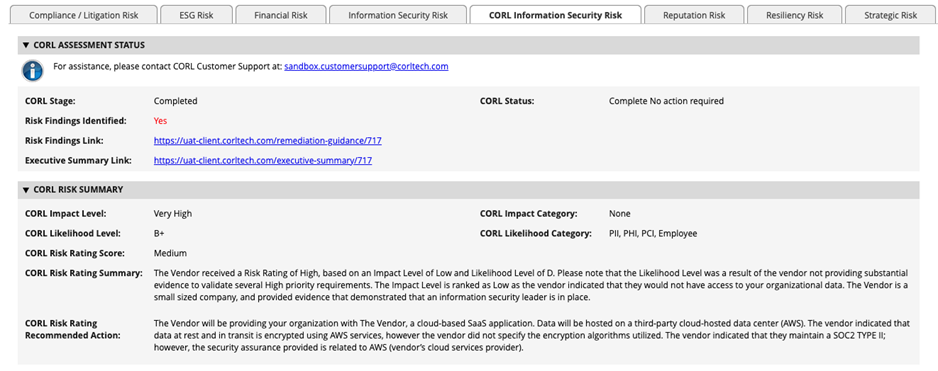Collapse the CORL Assessment Status section
Viewport: 938px width, 371px height.
pyautogui.click(x=26, y=45)
